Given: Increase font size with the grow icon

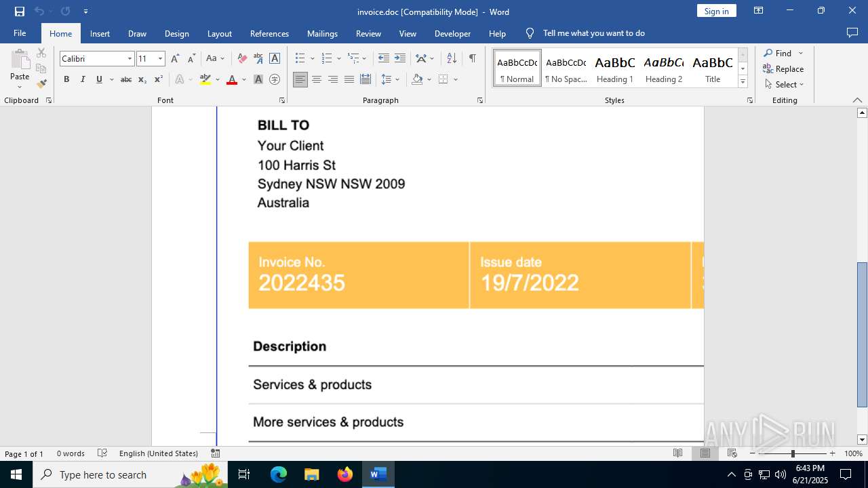Looking at the screenshot, I should point(175,58).
